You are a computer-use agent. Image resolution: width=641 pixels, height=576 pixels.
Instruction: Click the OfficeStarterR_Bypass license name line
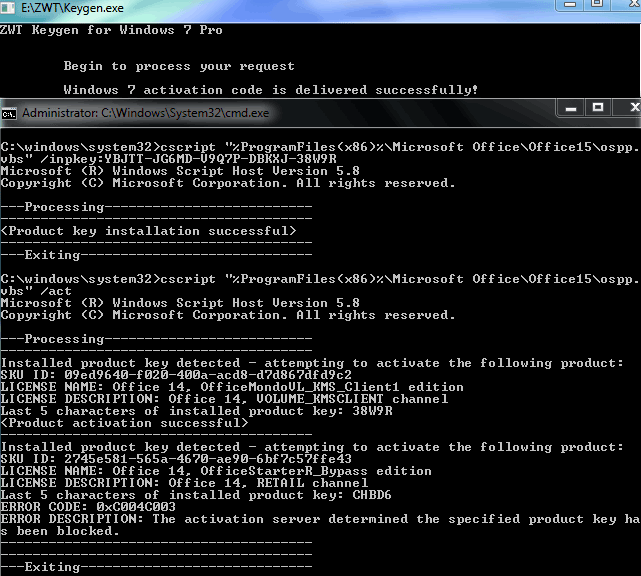click(216, 471)
